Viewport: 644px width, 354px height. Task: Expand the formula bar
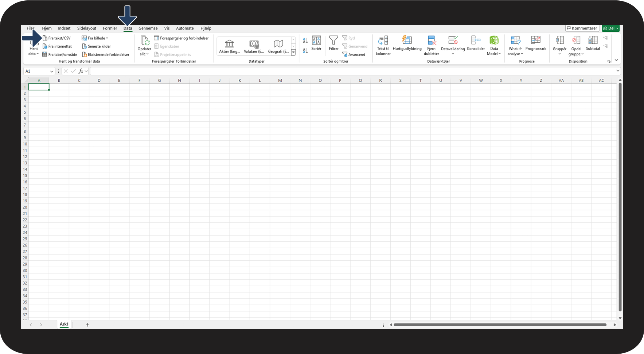pos(618,71)
